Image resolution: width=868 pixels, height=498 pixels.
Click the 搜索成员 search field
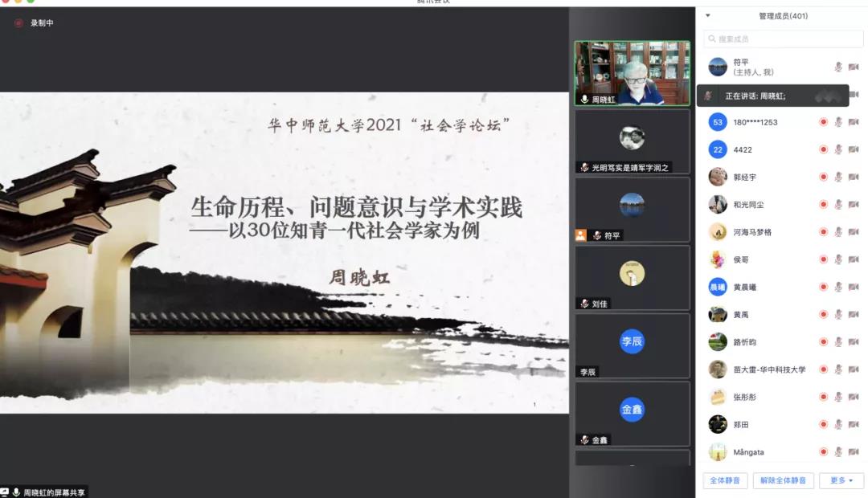click(783, 39)
